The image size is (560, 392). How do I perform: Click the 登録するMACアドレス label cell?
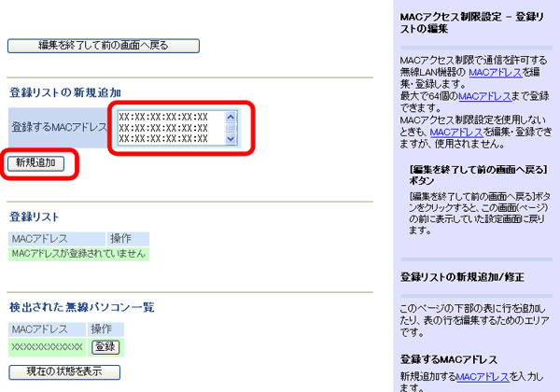[59, 128]
